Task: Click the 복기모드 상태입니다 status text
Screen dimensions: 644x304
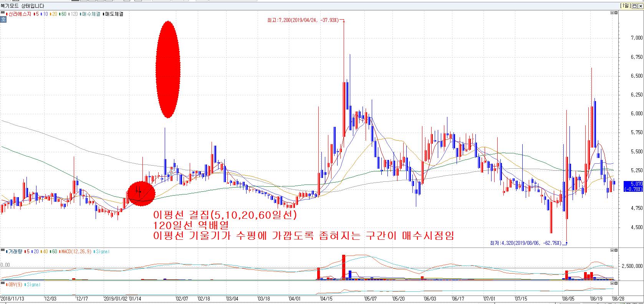Action: pyautogui.click(x=23, y=6)
